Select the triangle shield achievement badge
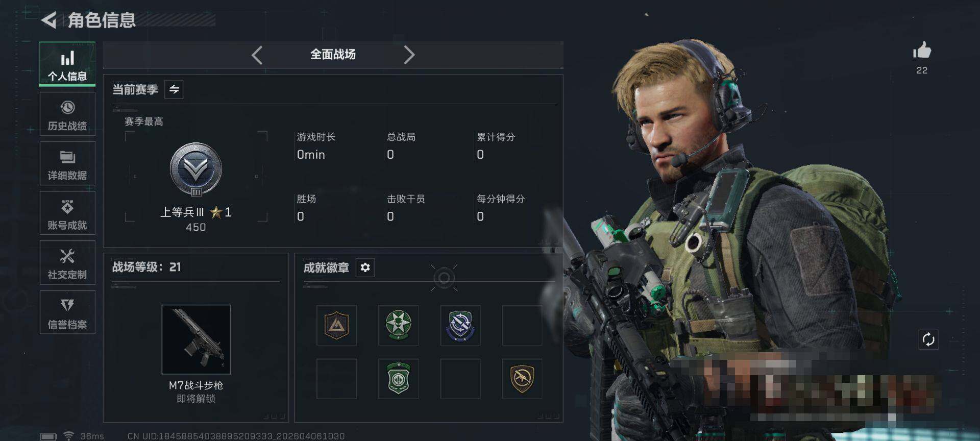The width and height of the screenshot is (980, 441). [336, 325]
